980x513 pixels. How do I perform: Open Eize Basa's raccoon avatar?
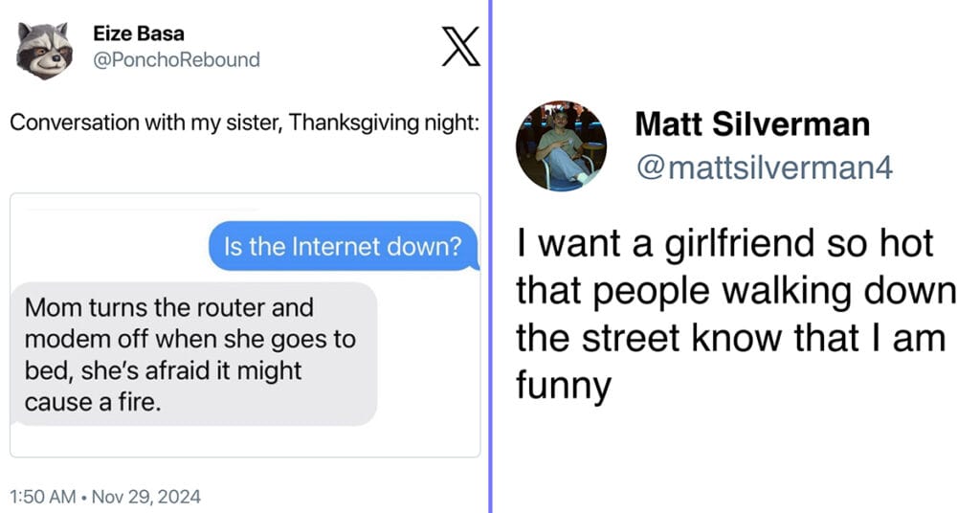coord(44,50)
